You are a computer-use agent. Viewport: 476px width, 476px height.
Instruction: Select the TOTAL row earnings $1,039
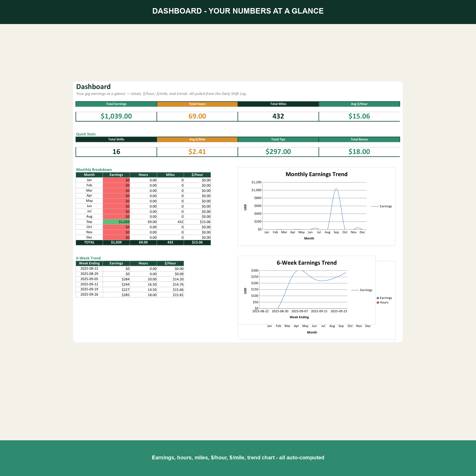(x=116, y=243)
